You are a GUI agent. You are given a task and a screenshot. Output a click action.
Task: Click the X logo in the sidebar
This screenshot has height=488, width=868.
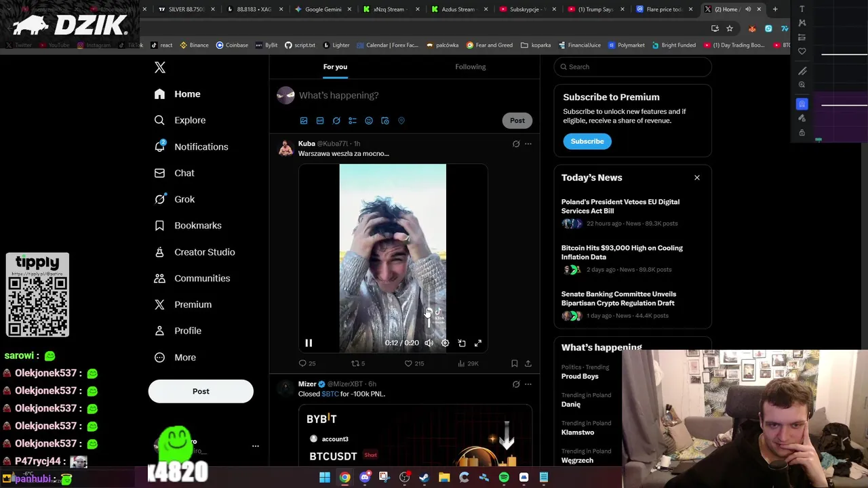pyautogui.click(x=160, y=67)
